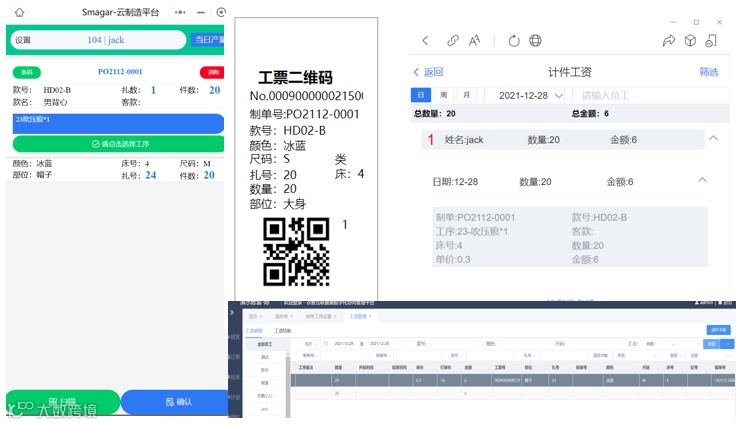Select the 月 period toggle
Viewport: 741px width, 425px height.
point(466,95)
